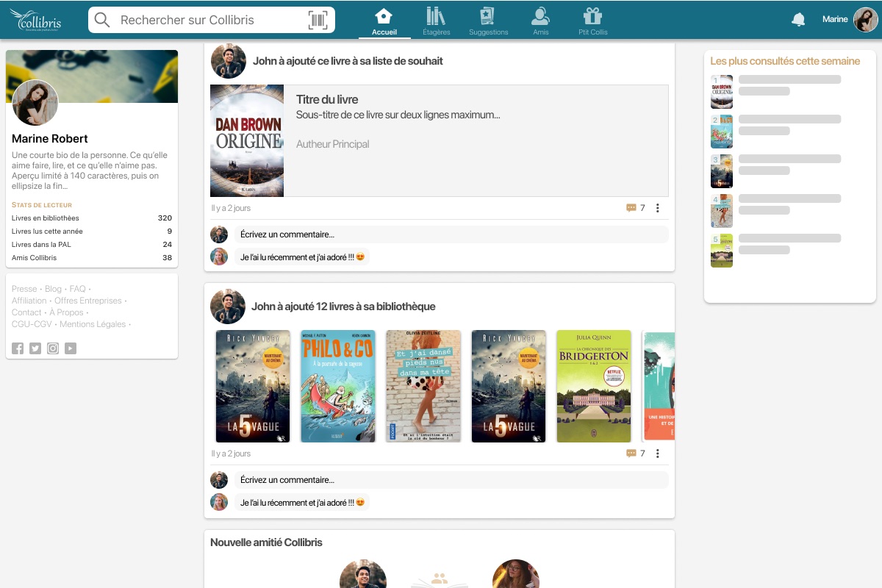This screenshot has height=588, width=882.
Task: Focus the Rechercher sur Collibris field
Action: 212,20
